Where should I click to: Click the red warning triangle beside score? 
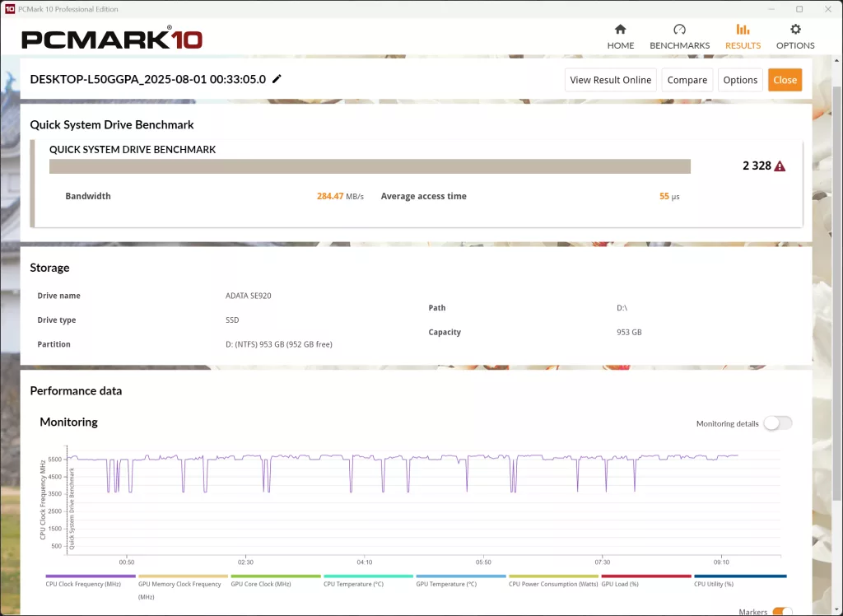pyautogui.click(x=780, y=166)
